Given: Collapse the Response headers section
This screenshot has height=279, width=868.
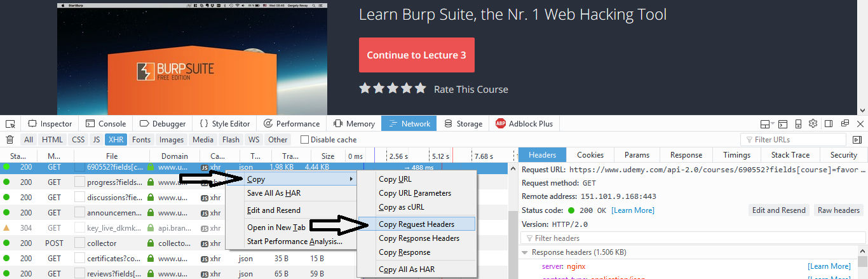Looking at the screenshot, I should (524, 252).
